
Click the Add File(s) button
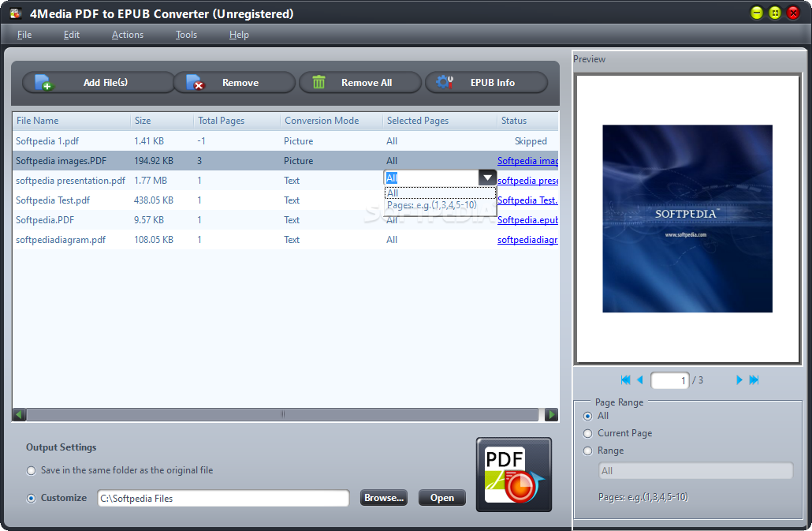pos(98,82)
